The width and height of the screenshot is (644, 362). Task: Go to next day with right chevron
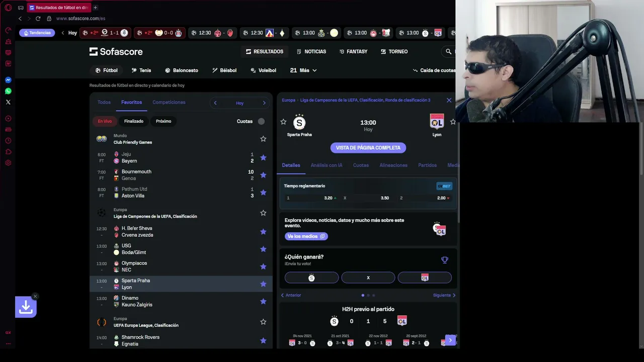pos(264,103)
